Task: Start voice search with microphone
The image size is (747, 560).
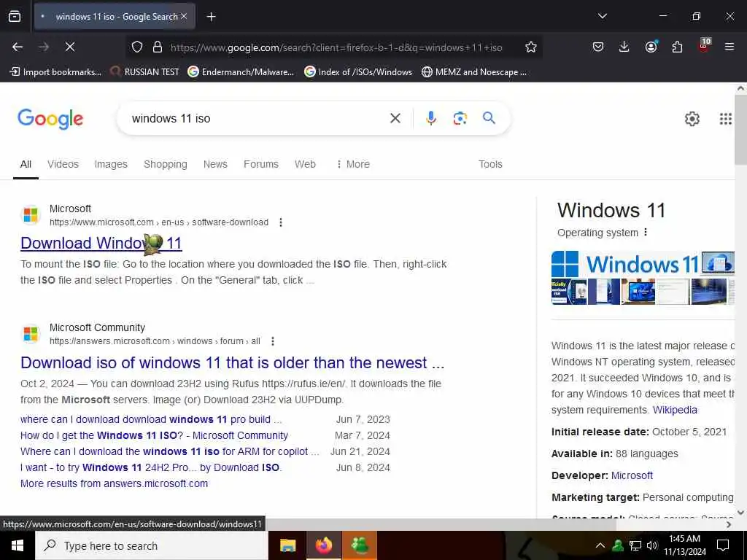Action: point(430,118)
